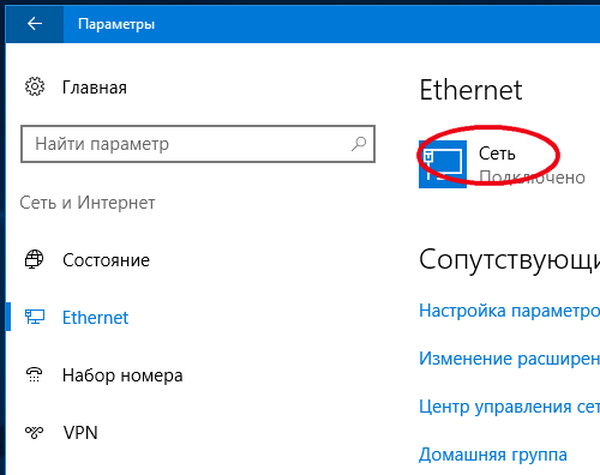
Task: Go to the Главная home page
Action: (x=94, y=87)
